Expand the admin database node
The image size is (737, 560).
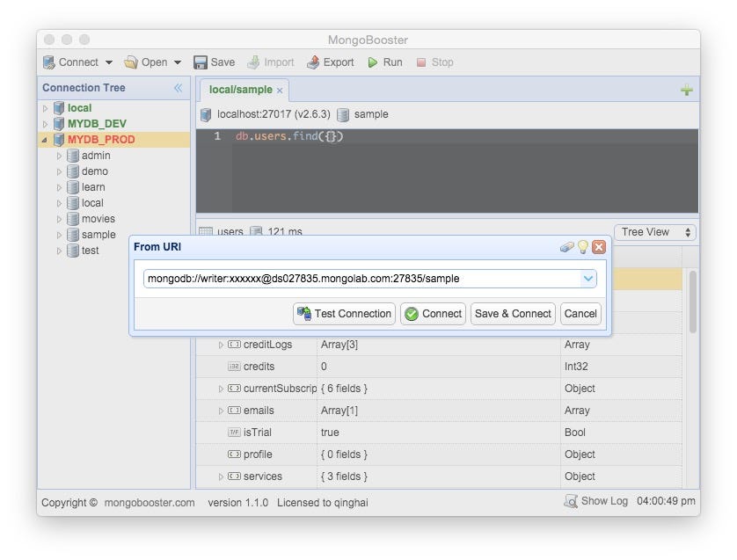[59, 156]
